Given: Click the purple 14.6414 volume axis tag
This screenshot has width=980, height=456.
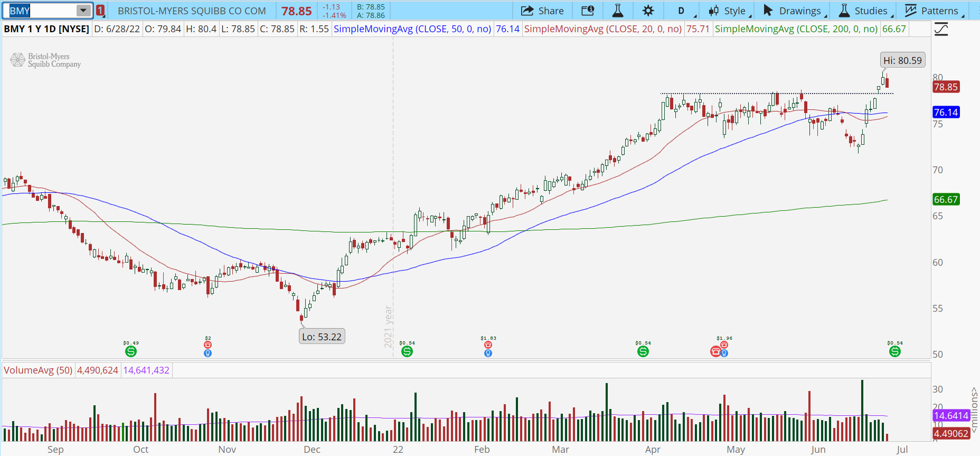Looking at the screenshot, I should click(x=951, y=416).
